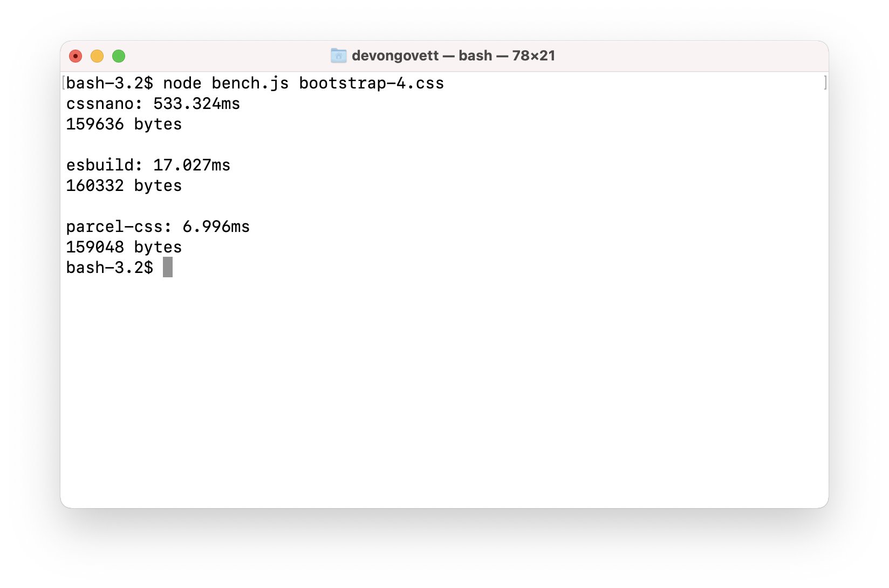Click the red close window button

(x=76, y=56)
